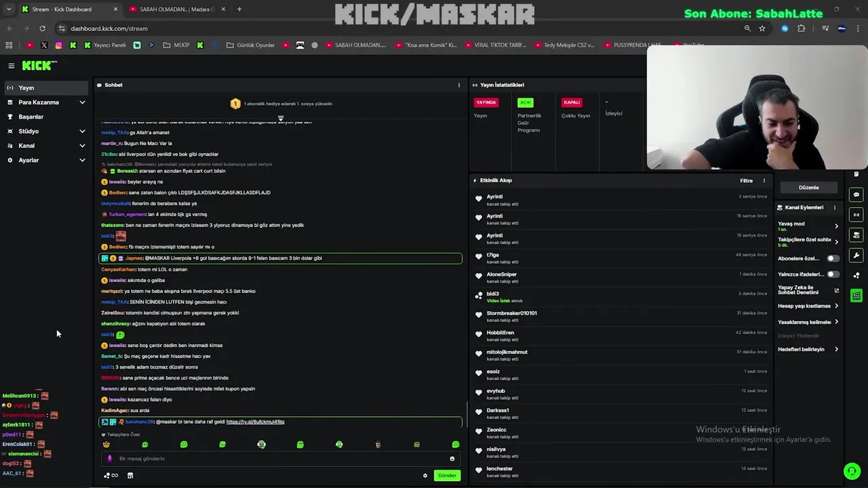
Task: Open MEKİP bookmark folder
Action: (176, 45)
